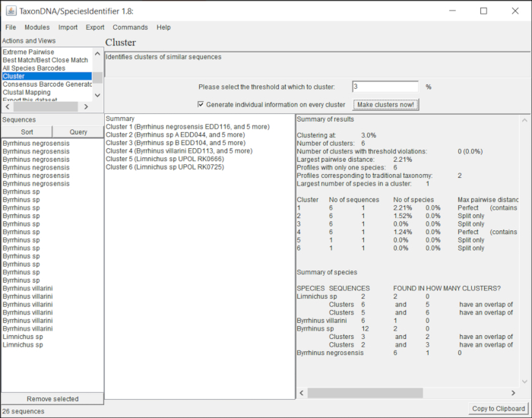The height and width of the screenshot is (418, 532).
Task: Click the Actions list scroll-down arrow
Action: tap(98, 95)
